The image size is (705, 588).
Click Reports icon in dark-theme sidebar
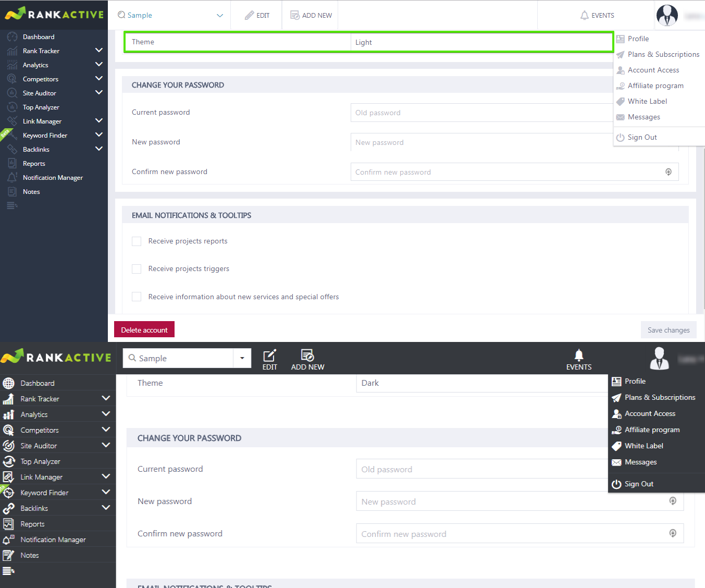tap(8, 524)
